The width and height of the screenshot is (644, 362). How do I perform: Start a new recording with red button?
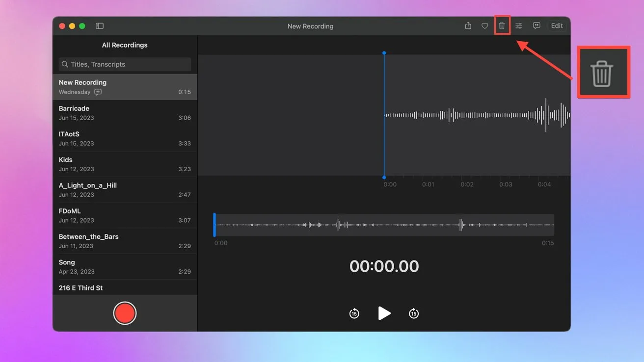[125, 313]
